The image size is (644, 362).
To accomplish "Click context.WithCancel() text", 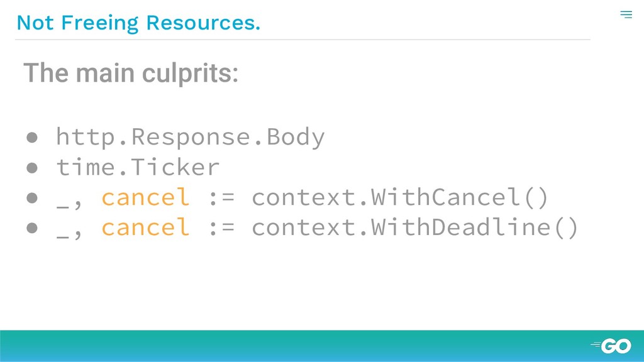I will (x=399, y=197).
